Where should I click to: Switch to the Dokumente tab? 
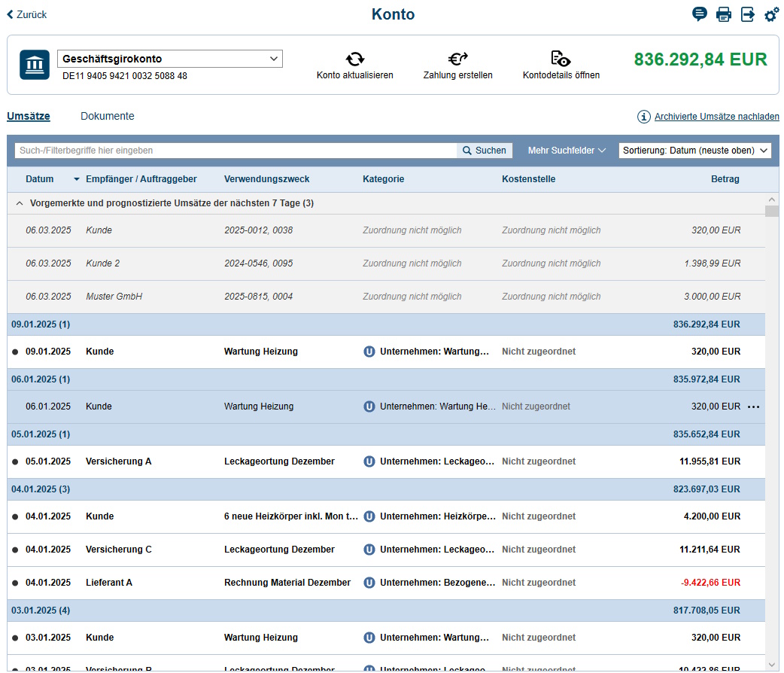click(x=108, y=116)
